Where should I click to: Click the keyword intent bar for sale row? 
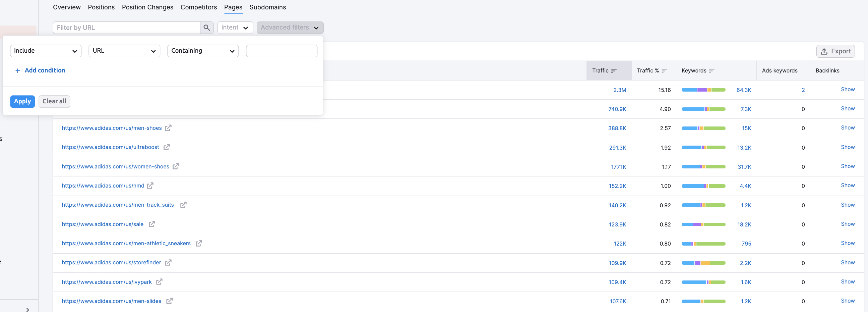click(x=703, y=225)
